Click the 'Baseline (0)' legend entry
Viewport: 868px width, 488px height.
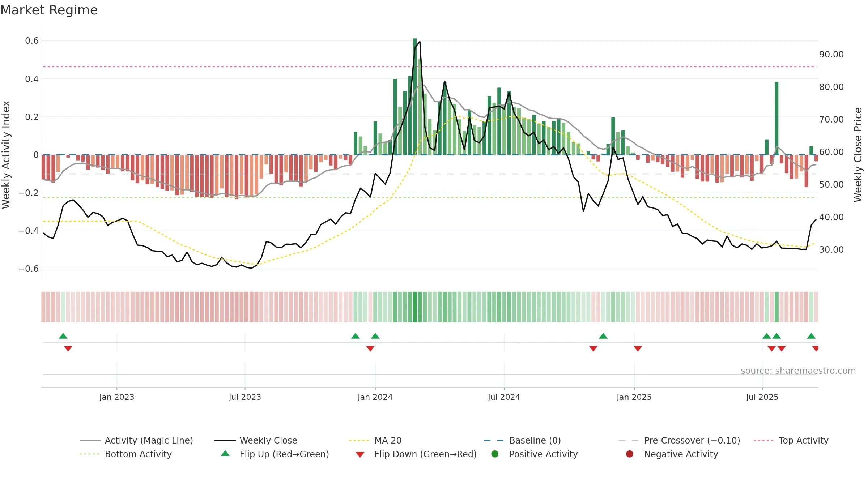point(522,440)
